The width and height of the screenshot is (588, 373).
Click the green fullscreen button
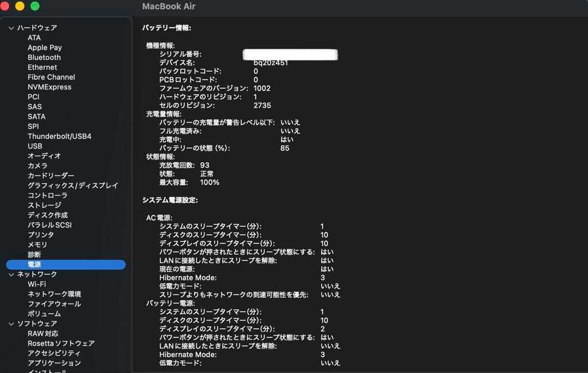click(x=35, y=5)
